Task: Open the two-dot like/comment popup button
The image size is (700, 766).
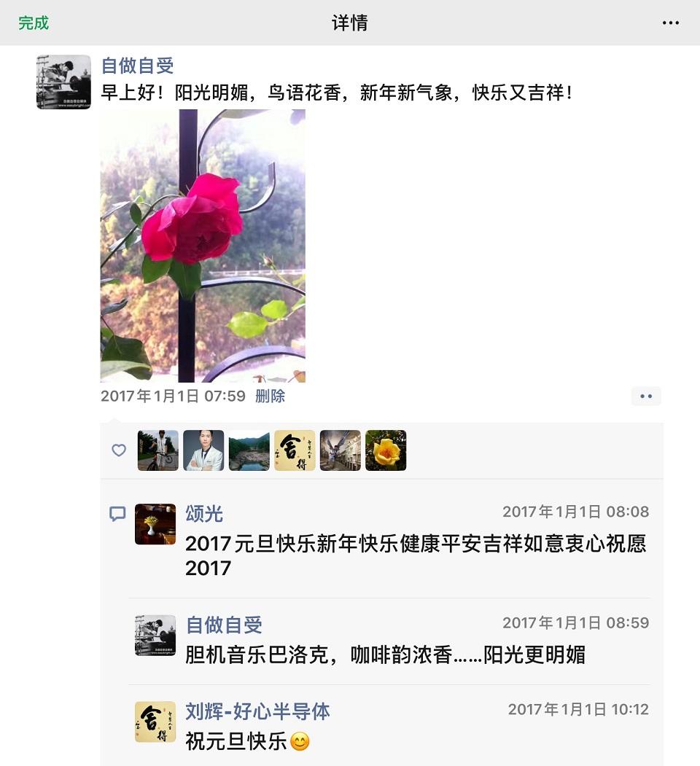Action: 646,396
